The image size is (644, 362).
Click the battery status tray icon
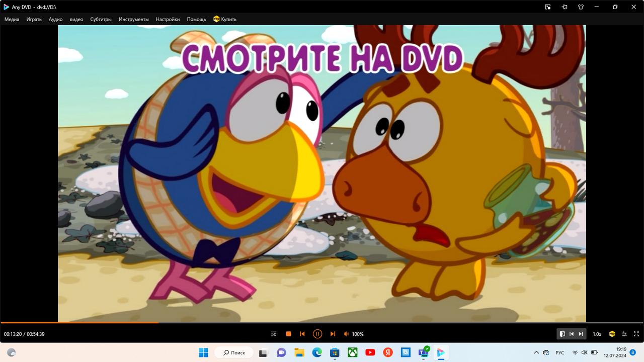click(595, 352)
